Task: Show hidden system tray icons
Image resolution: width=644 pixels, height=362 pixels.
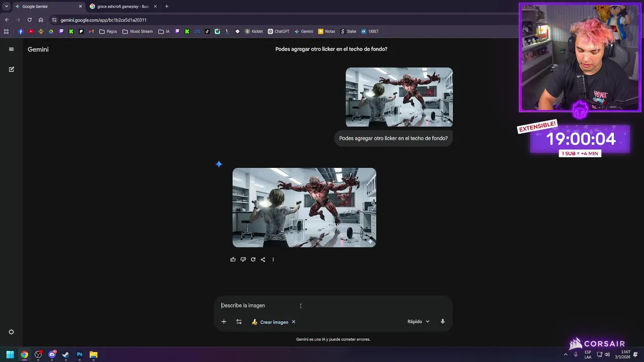Action: tap(566, 354)
